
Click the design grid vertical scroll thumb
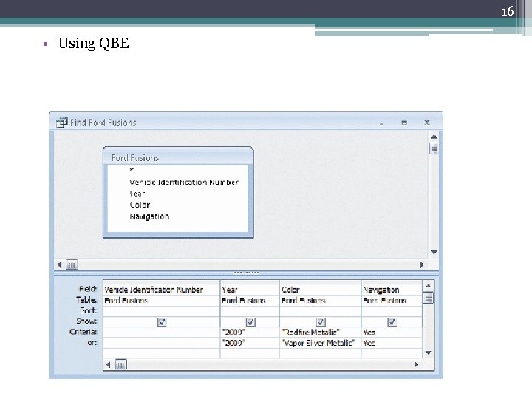428,298
